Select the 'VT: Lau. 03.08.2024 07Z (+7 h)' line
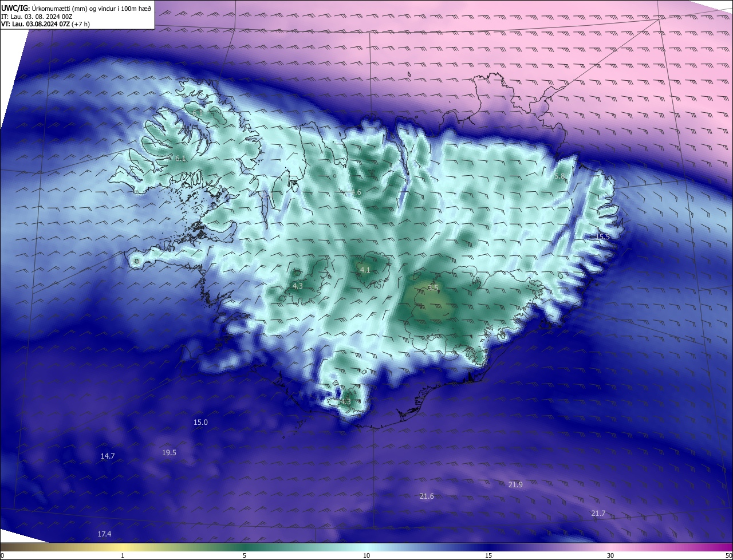Screen dimensions: 733x560 click(x=45, y=24)
